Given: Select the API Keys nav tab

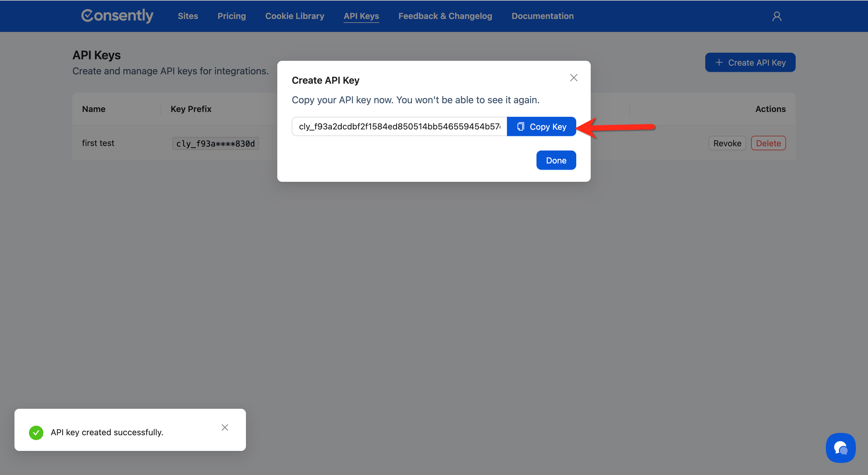Looking at the screenshot, I should coord(361,16).
